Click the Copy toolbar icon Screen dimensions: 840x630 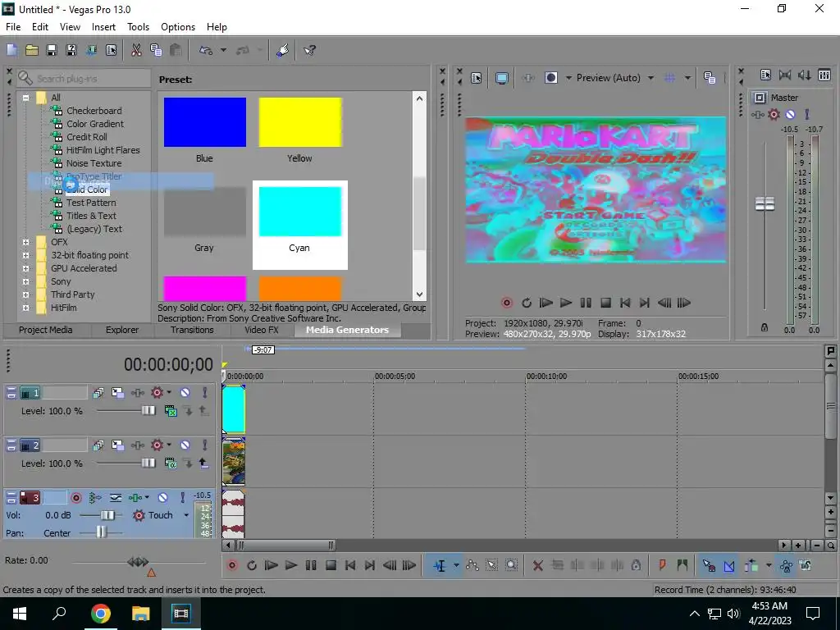(x=156, y=50)
